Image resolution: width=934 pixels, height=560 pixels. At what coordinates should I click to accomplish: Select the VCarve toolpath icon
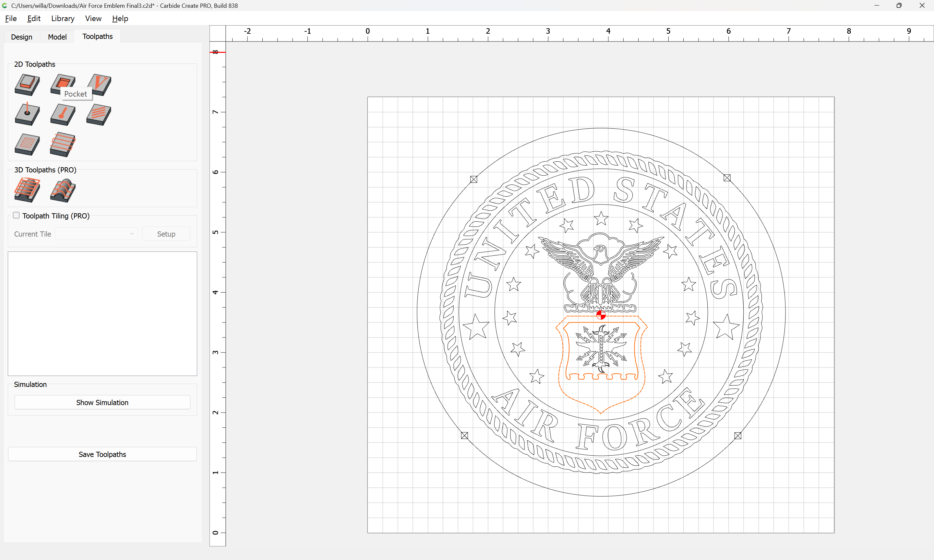pyautogui.click(x=99, y=85)
